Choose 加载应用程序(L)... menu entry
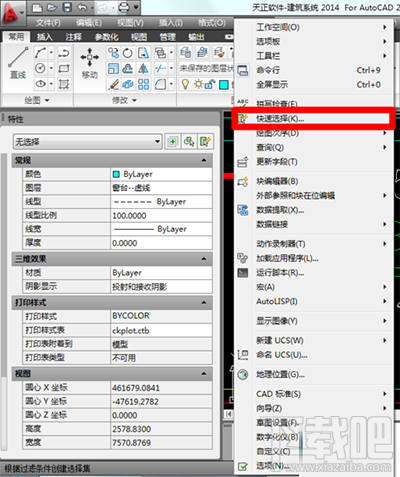The width and height of the screenshot is (400, 477). pyautogui.click(x=313, y=258)
